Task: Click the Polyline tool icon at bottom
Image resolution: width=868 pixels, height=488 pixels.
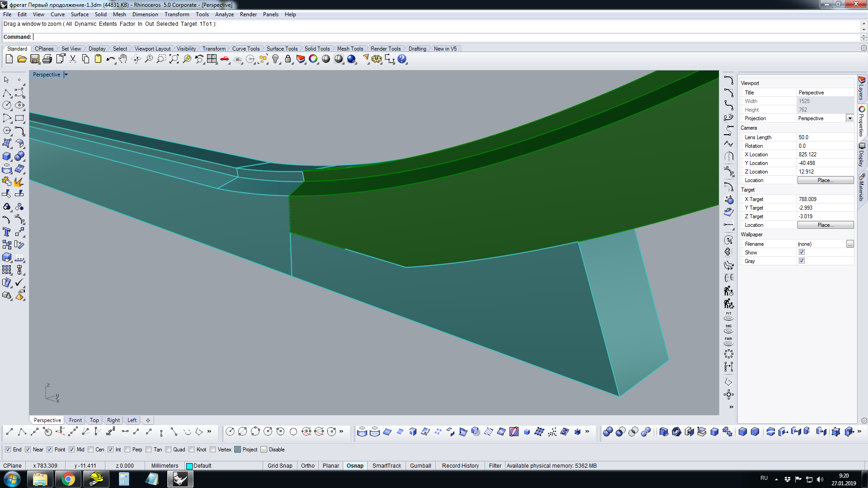Action: 22,432
